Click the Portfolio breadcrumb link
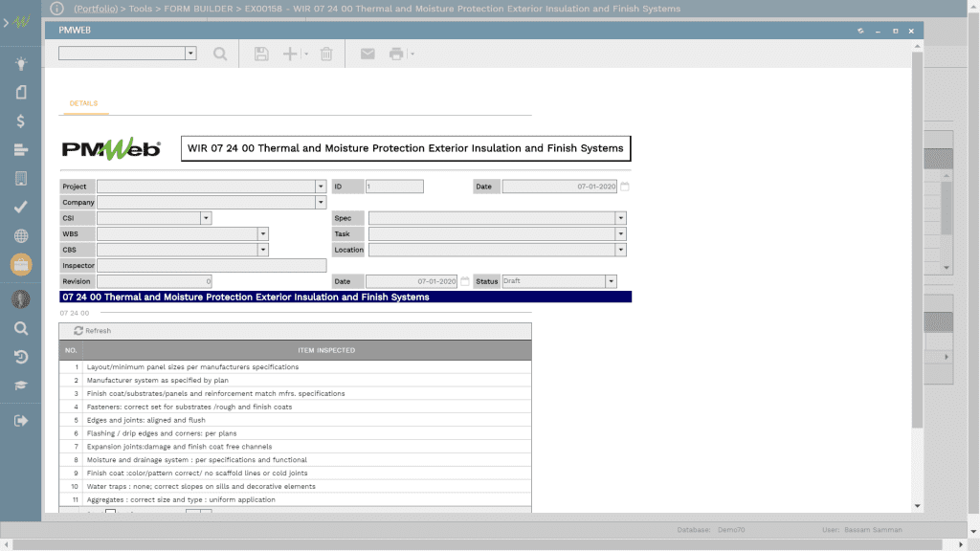 (x=96, y=9)
